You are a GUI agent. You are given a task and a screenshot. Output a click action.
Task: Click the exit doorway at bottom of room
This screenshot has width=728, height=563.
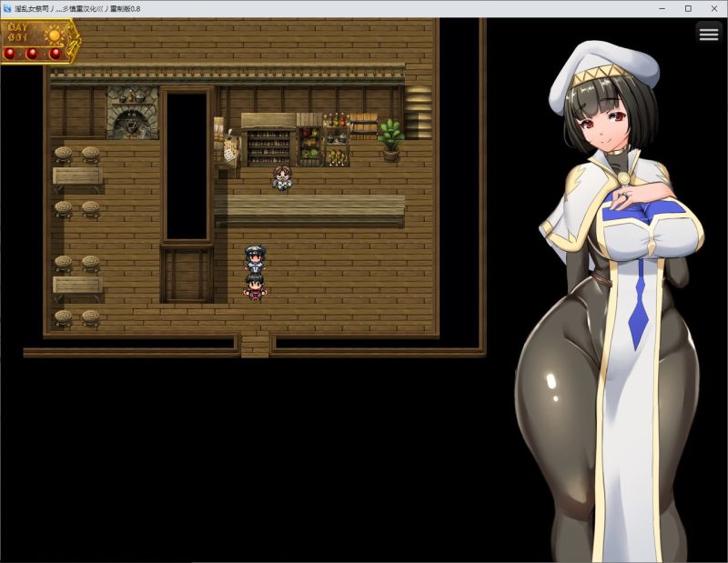pos(255,346)
